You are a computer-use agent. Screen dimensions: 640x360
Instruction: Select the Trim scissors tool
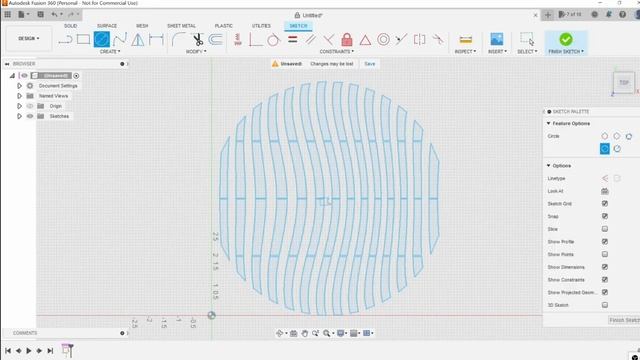pos(198,40)
